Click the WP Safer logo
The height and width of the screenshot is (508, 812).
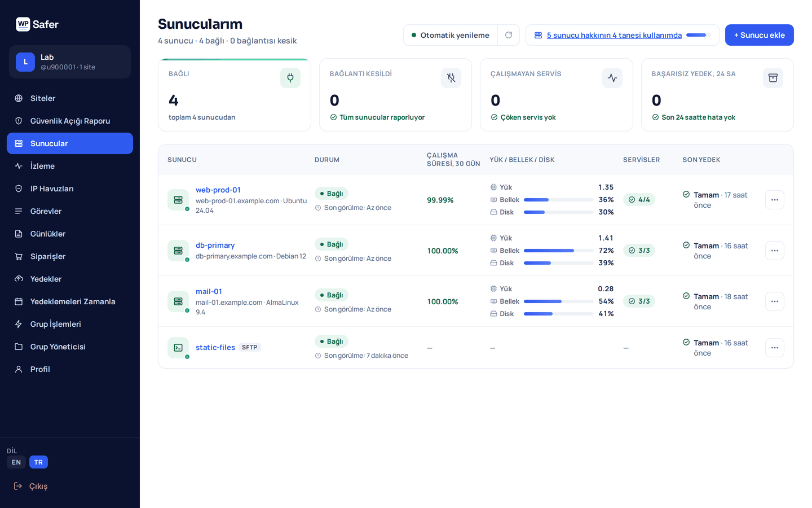tap(37, 24)
